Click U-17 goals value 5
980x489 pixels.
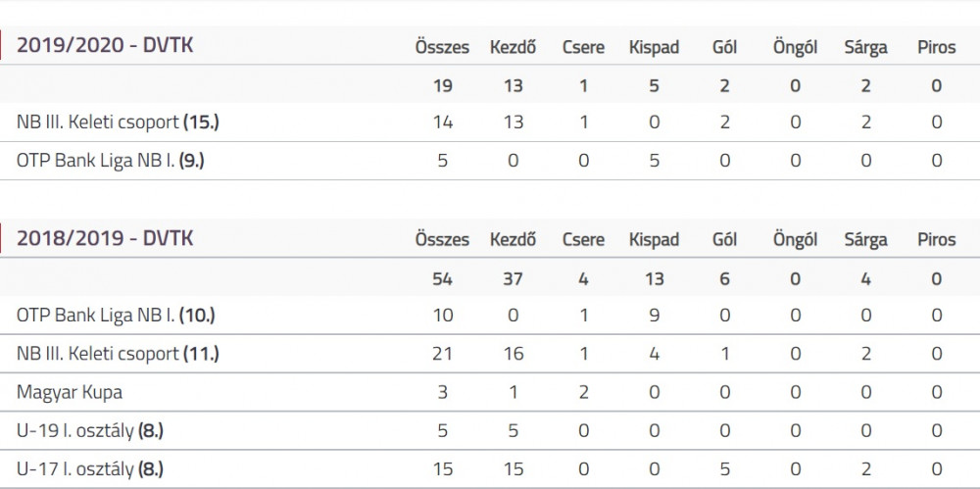(724, 469)
